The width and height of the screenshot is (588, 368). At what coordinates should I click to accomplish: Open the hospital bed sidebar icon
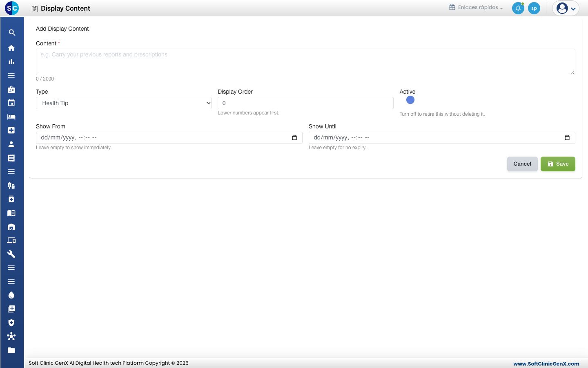point(11,117)
